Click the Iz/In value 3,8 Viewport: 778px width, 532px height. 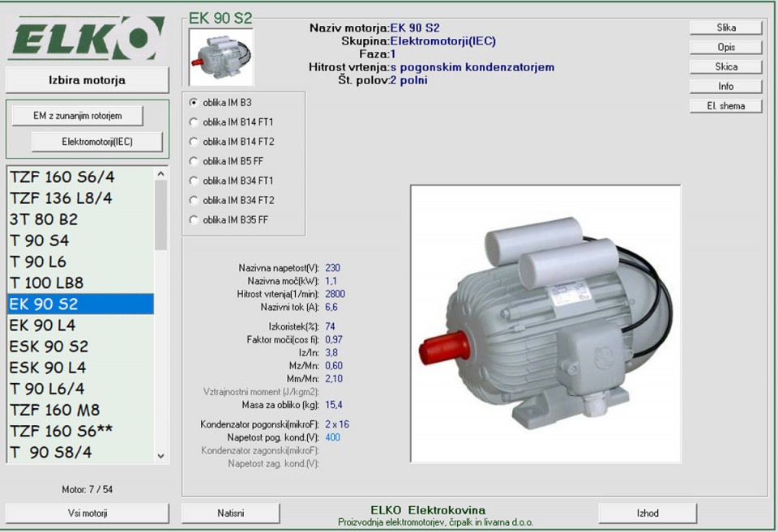click(x=331, y=353)
